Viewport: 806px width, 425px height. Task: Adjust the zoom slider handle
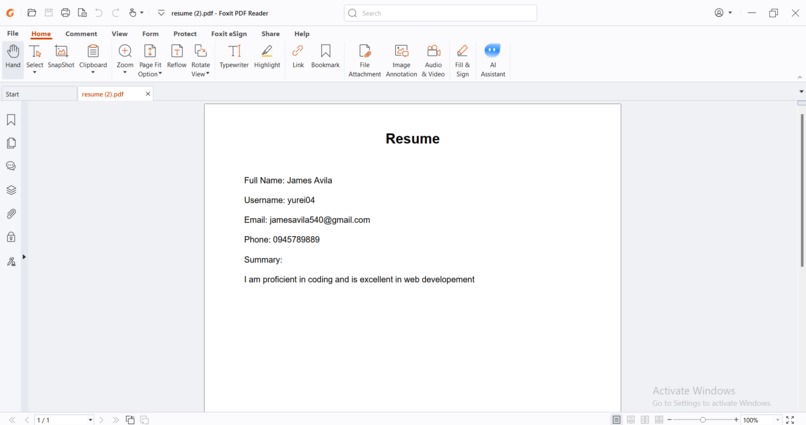pyautogui.click(x=703, y=420)
